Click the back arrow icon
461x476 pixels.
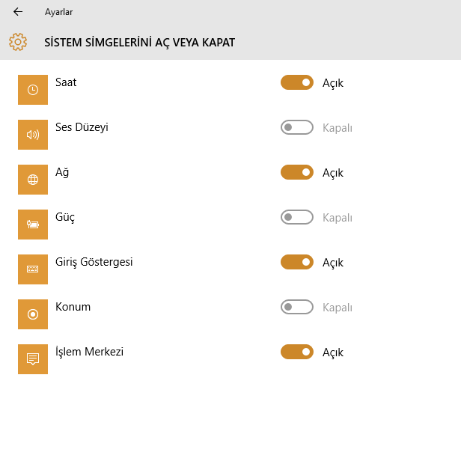(18, 12)
